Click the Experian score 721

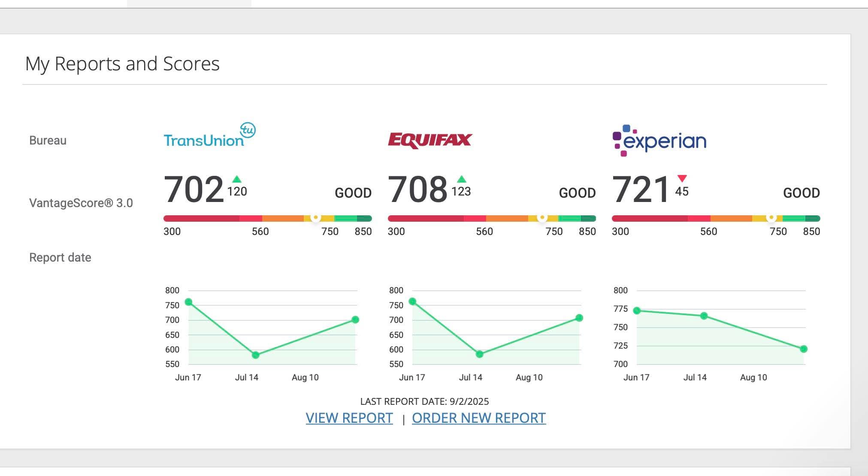641,189
